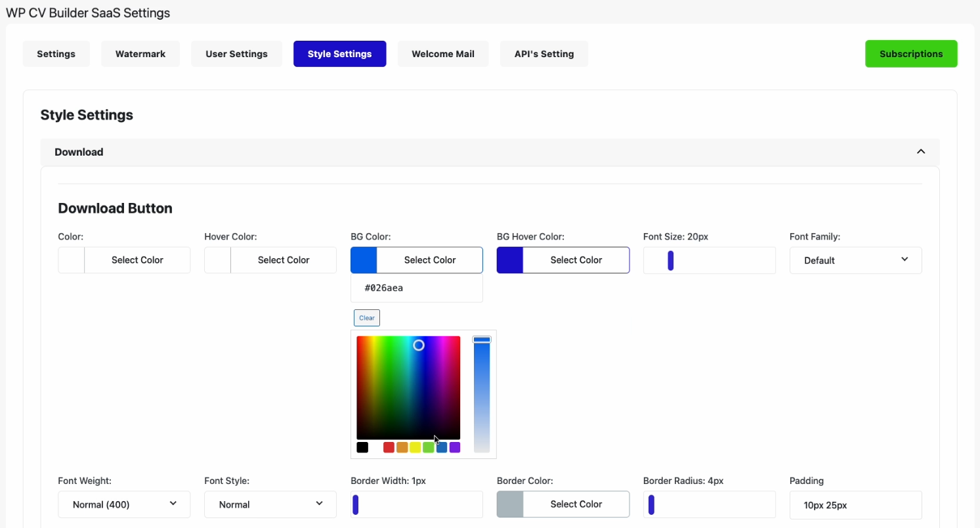Pick the green palette color
Viewport: 980px width, 528px height.
(x=428, y=447)
